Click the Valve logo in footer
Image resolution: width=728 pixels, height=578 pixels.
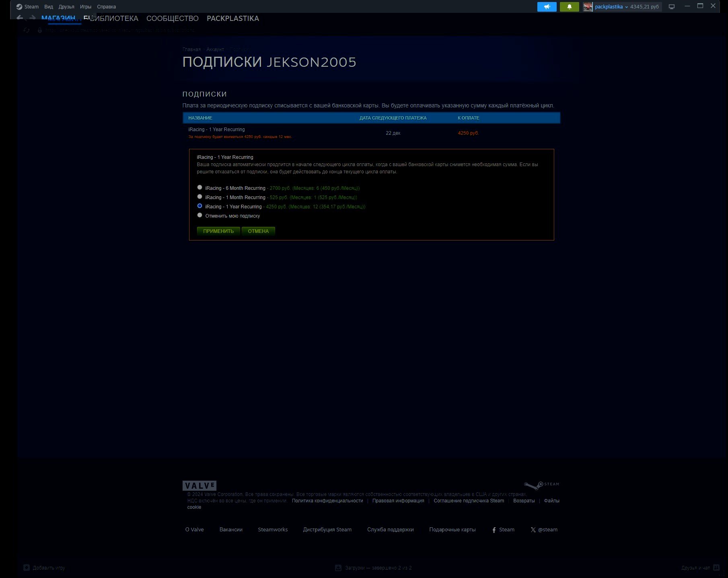(x=199, y=485)
